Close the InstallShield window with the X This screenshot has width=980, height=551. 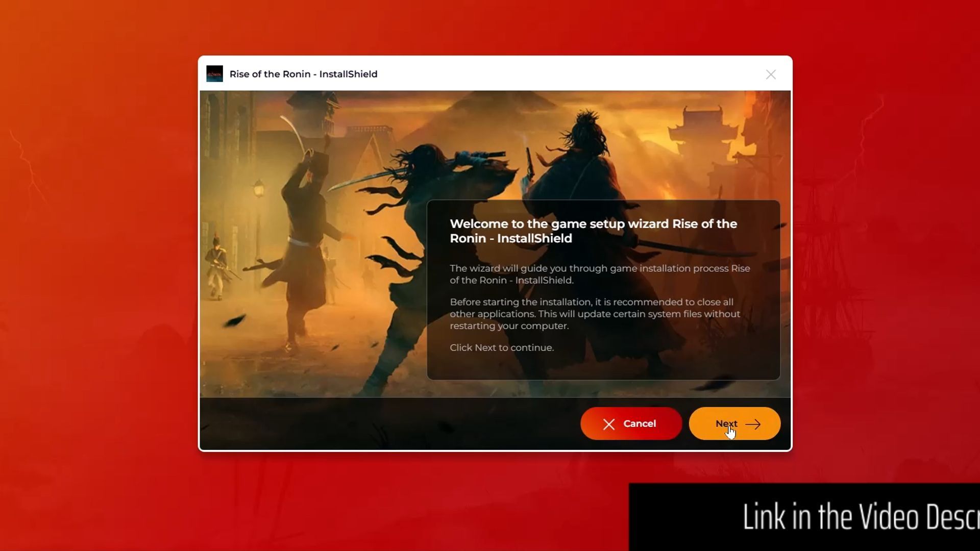[x=771, y=74]
